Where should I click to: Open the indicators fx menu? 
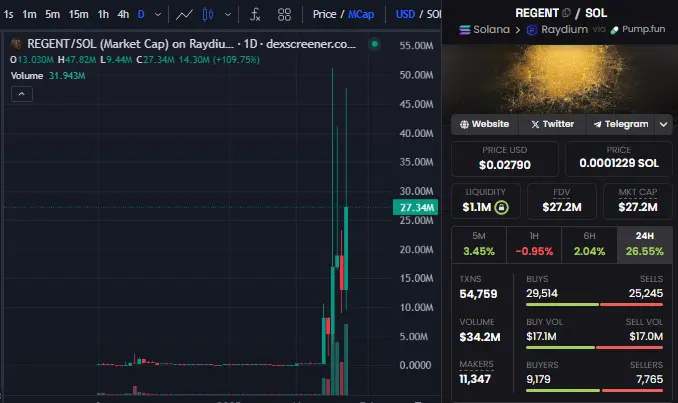coord(255,15)
